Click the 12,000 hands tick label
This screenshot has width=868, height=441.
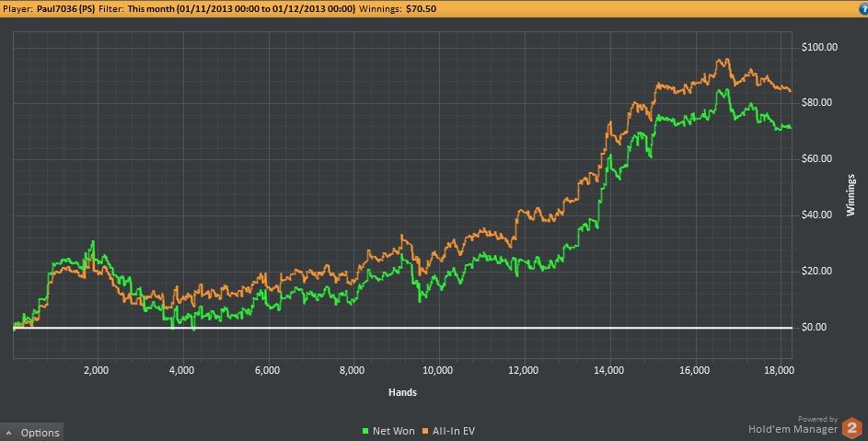(x=524, y=370)
